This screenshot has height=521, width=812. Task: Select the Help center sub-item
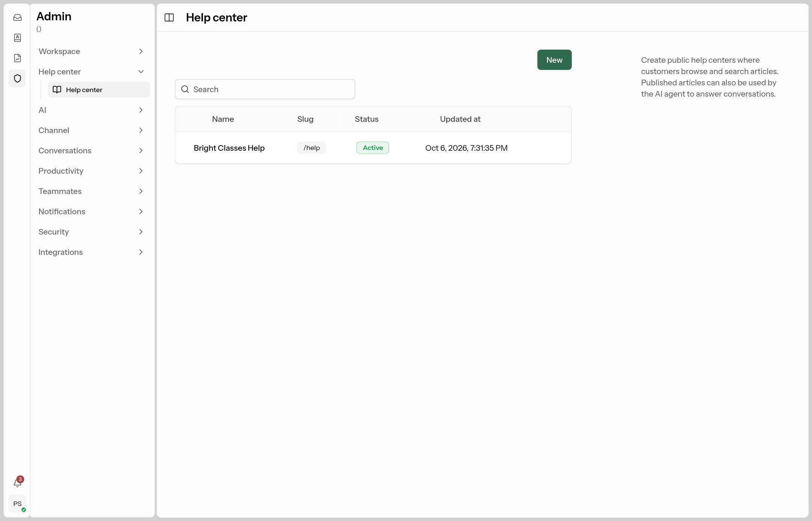[99, 89]
